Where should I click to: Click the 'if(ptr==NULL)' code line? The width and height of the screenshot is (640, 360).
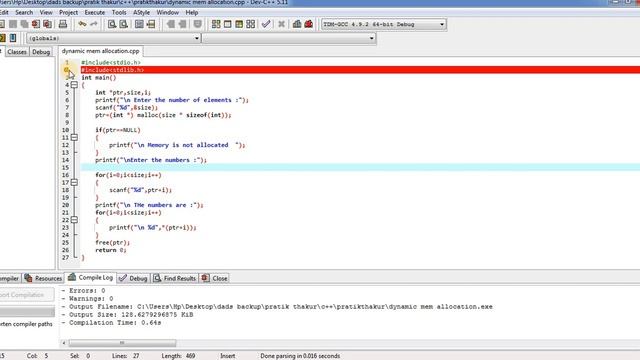click(x=118, y=130)
